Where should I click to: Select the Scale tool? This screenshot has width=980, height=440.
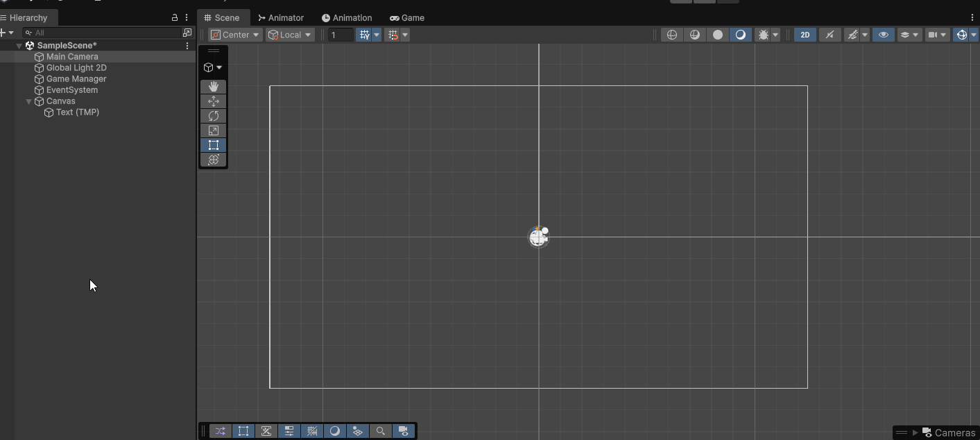click(213, 130)
